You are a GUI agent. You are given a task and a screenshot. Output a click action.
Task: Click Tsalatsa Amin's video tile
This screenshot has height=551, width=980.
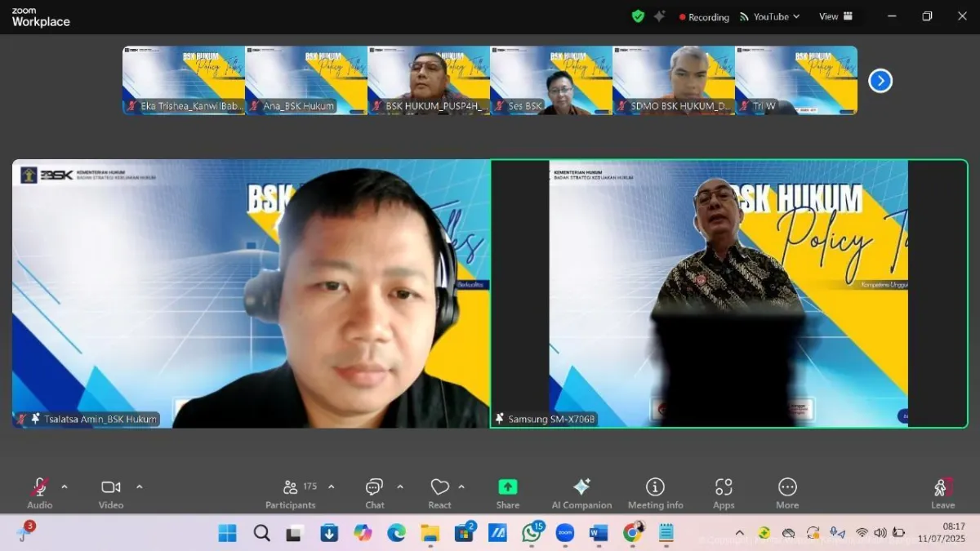(251, 294)
